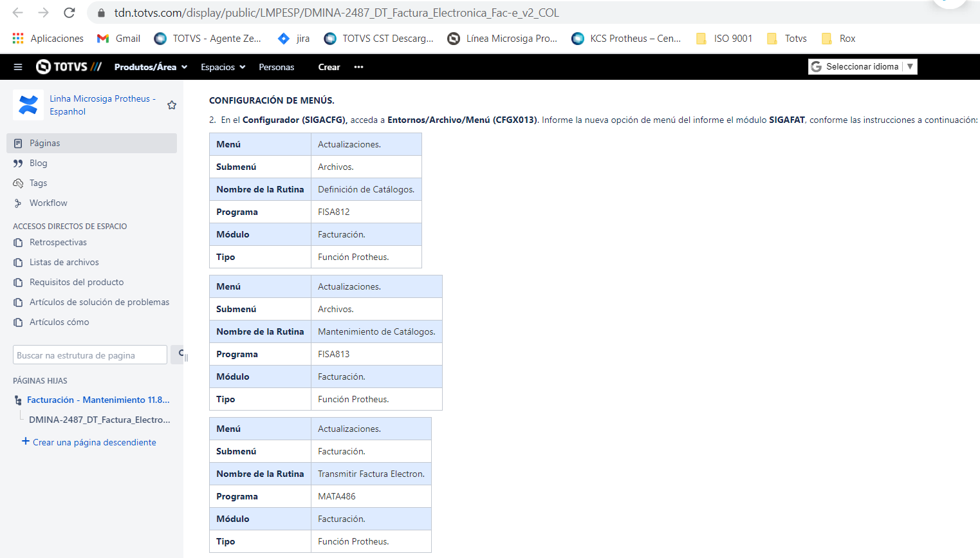Open Tags in the sidebar
980x558 pixels.
tap(38, 183)
